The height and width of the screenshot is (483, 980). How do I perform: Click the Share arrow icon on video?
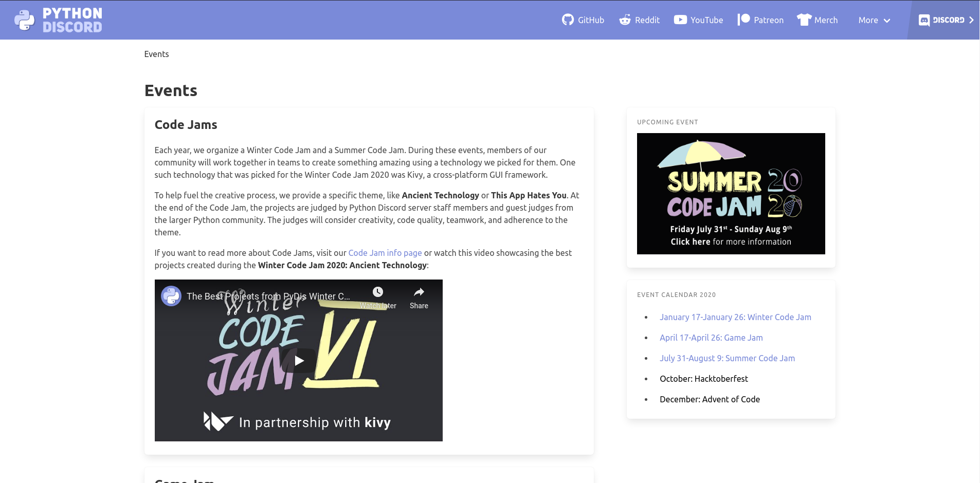(x=419, y=292)
